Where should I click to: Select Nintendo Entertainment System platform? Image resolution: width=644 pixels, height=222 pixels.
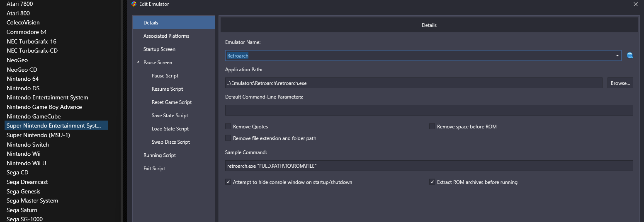[x=47, y=97]
